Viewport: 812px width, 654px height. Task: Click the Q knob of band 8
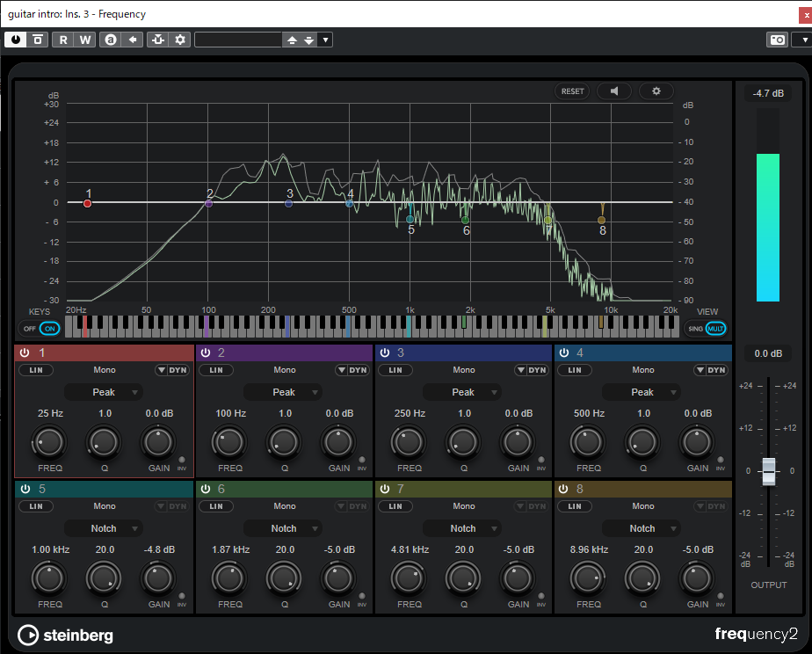[x=642, y=578]
